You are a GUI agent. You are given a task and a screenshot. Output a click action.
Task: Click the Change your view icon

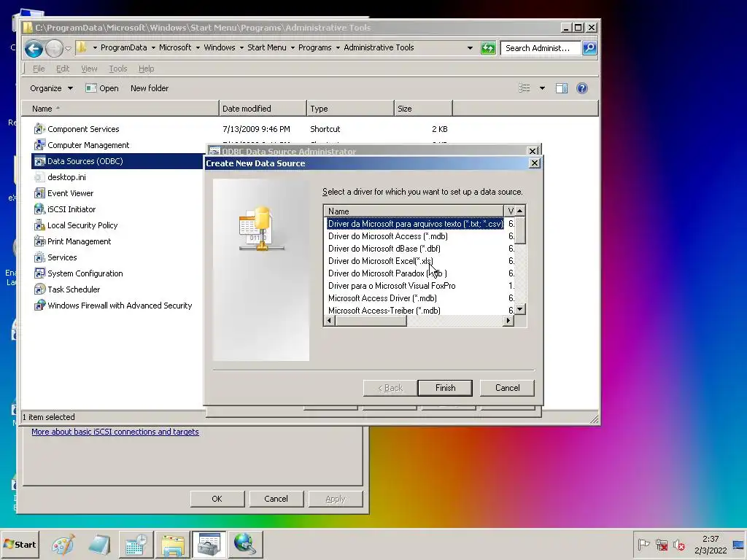(x=525, y=88)
